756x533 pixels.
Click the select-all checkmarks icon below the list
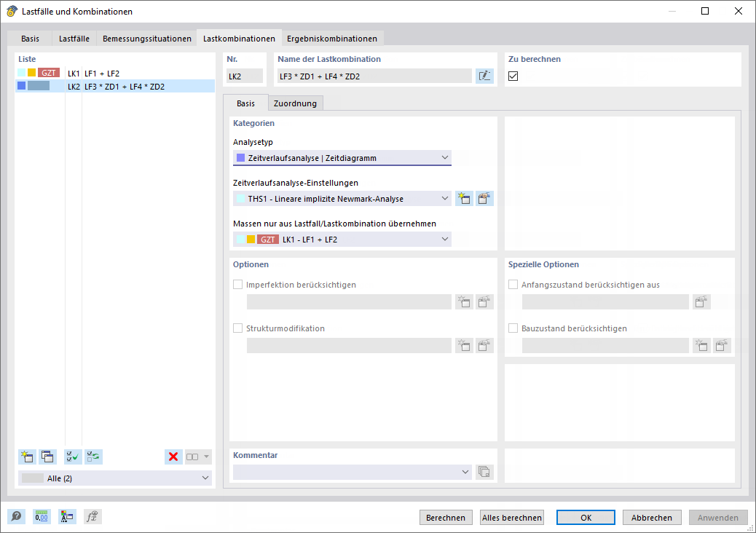click(x=74, y=457)
